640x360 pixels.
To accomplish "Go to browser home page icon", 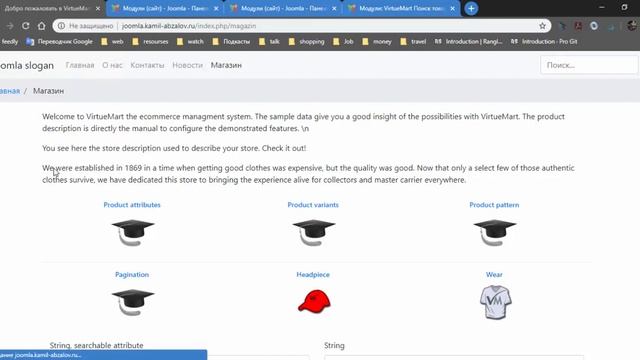I will click(41, 26).
